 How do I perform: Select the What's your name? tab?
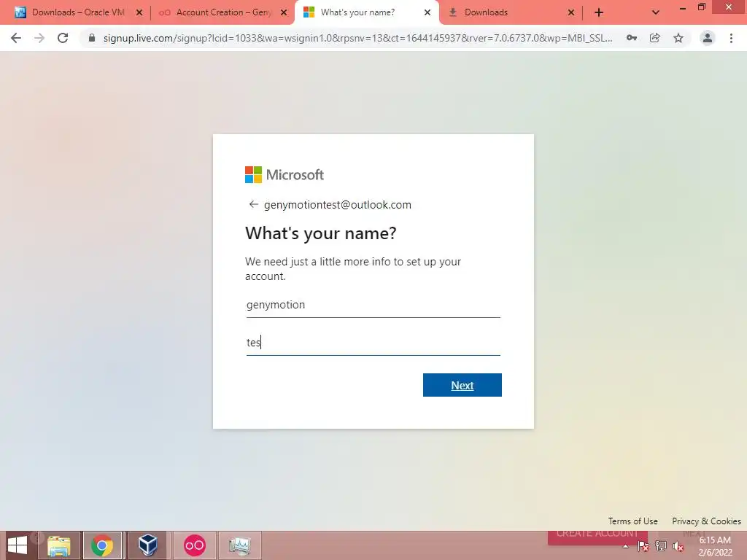pyautogui.click(x=367, y=12)
